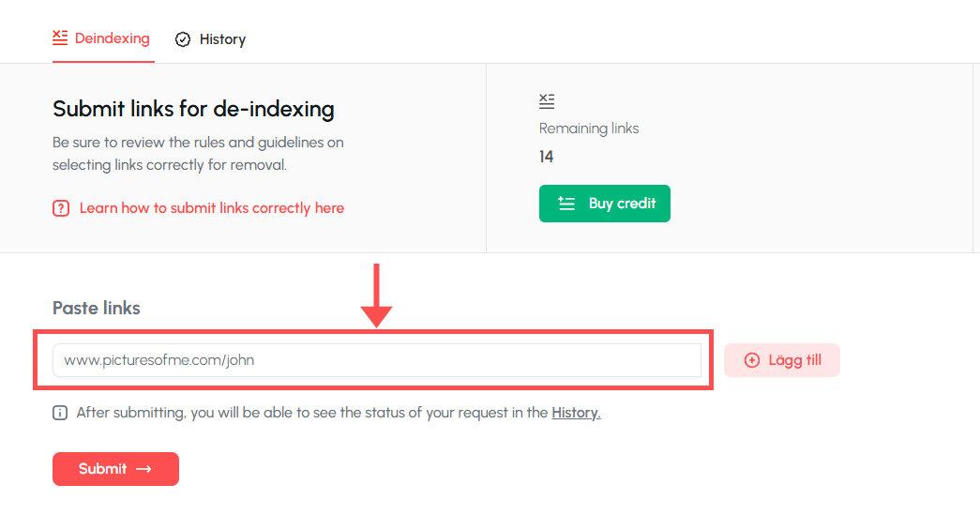
Task: Click the History checkmark circle icon
Action: tap(183, 39)
